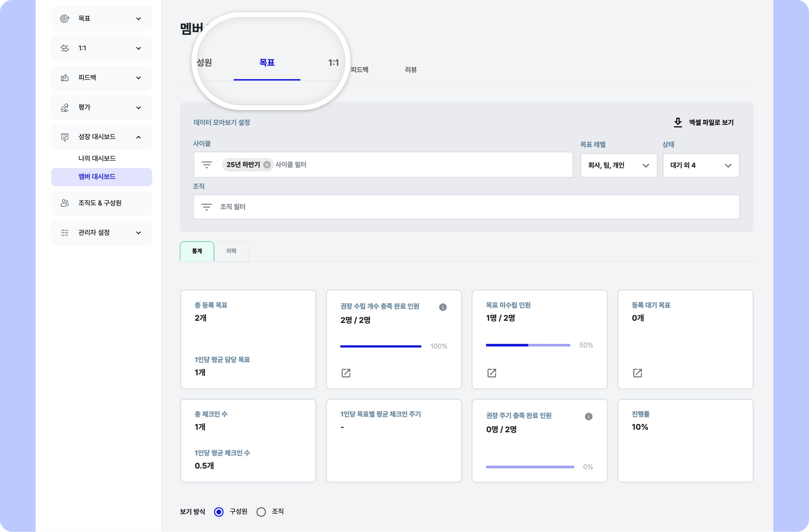
Task: Open 나의 대시보드 in sidebar
Action: [97, 158]
